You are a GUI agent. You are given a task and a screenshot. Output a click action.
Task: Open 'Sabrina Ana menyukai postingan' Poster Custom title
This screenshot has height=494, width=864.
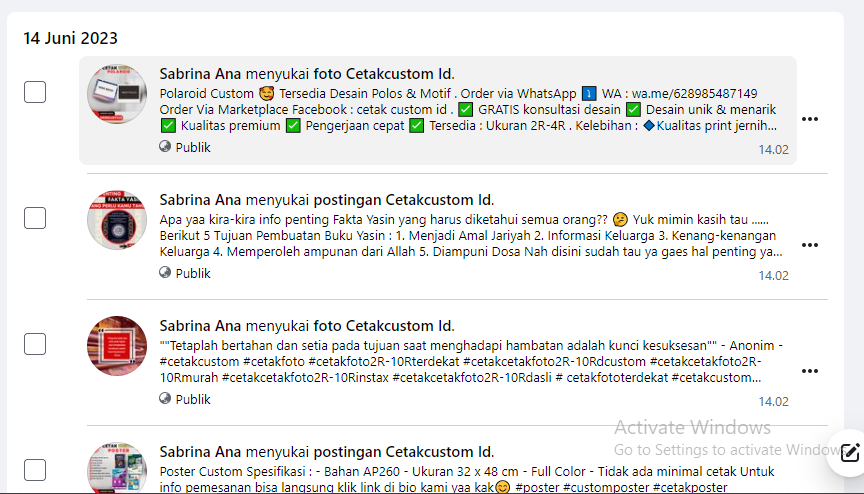327,452
